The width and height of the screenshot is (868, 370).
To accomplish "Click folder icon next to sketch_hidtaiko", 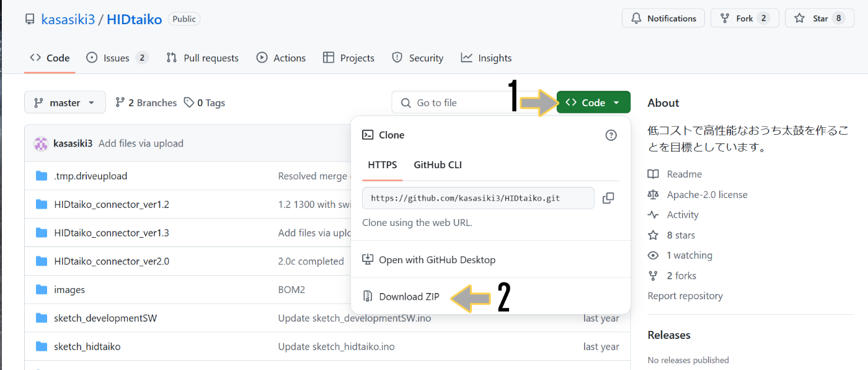I will coord(42,346).
